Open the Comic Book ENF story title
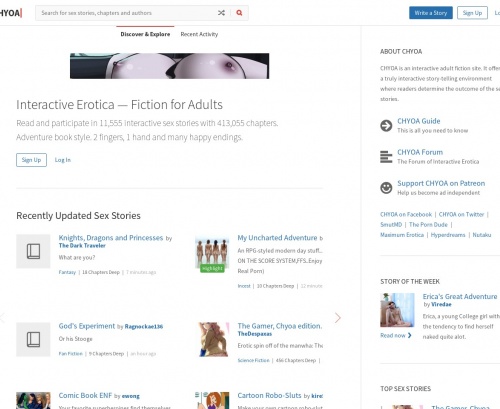 (x=85, y=395)
